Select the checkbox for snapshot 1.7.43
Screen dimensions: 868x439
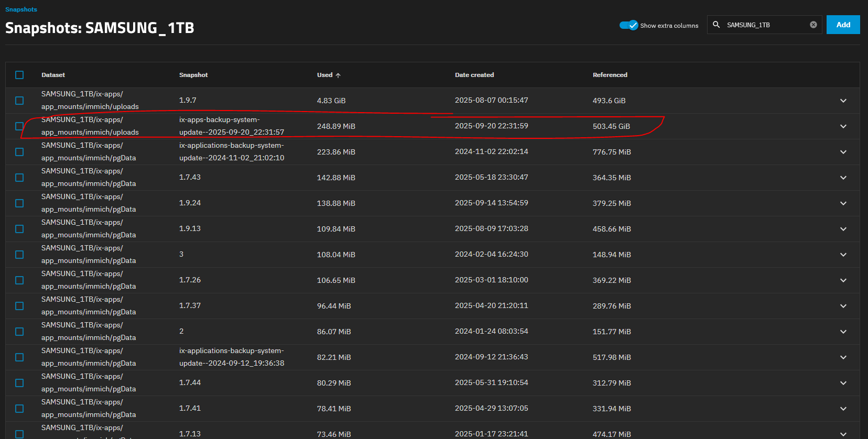(x=19, y=178)
